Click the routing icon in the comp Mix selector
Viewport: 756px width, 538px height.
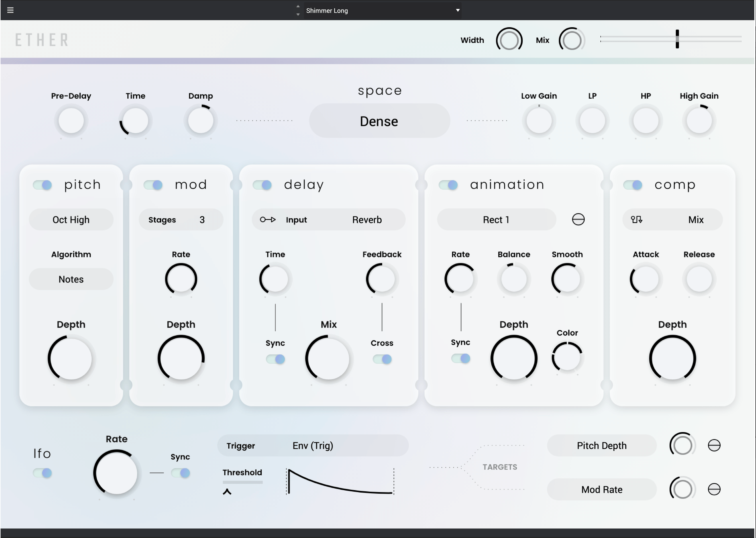637,220
